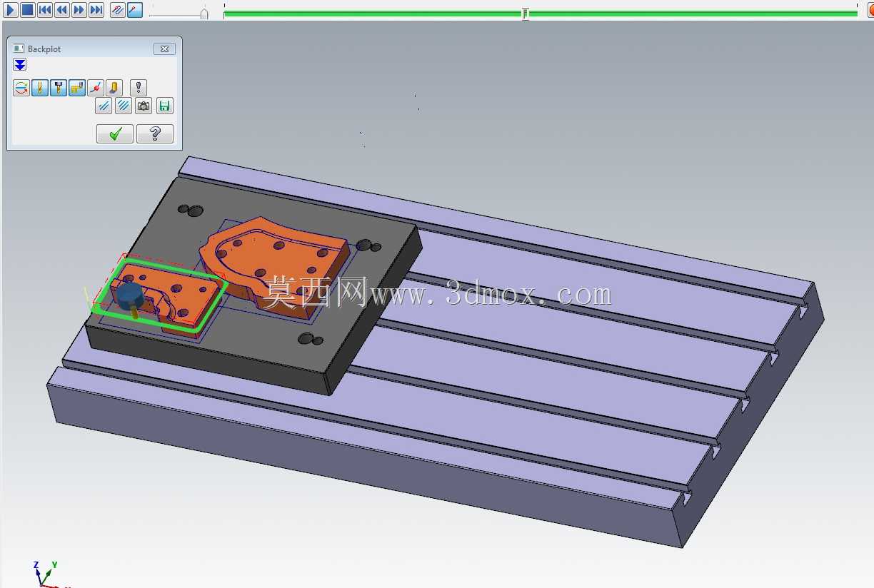Stop the backplot simulation
This screenshot has height=588, width=874.
pyautogui.click(x=27, y=10)
